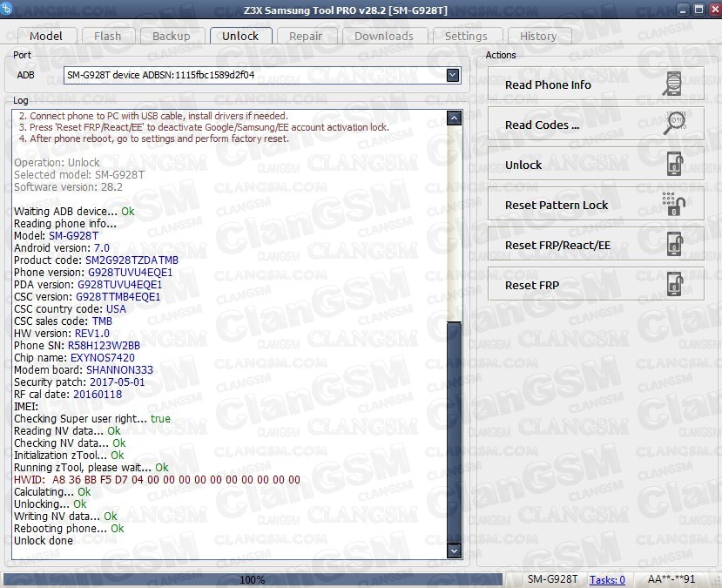Open the ADB port device dropdown

(x=453, y=75)
